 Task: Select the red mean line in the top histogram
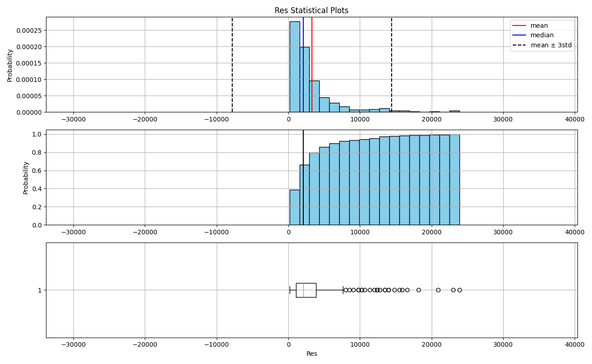(312, 65)
